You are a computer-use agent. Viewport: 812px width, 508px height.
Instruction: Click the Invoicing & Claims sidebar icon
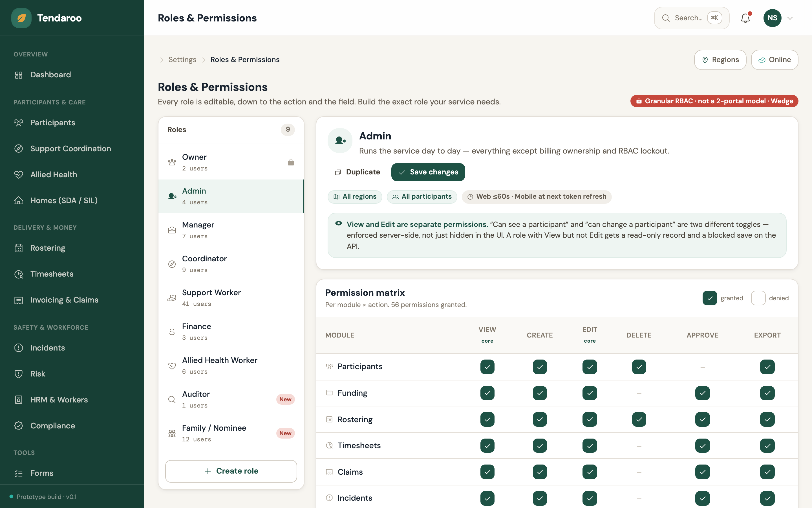click(x=19, y=300)
